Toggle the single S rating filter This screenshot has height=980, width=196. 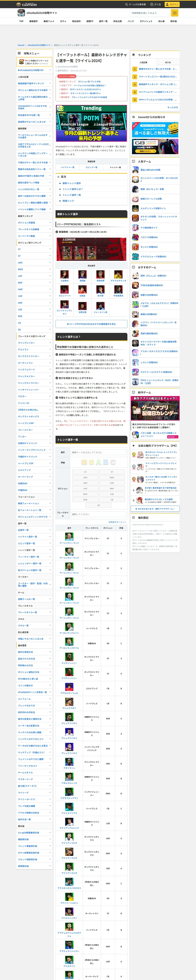pos(92,462)
